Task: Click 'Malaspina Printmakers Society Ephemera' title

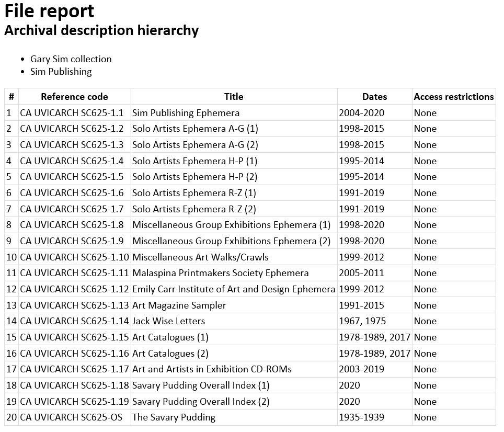Action: [x=221, y=273]
